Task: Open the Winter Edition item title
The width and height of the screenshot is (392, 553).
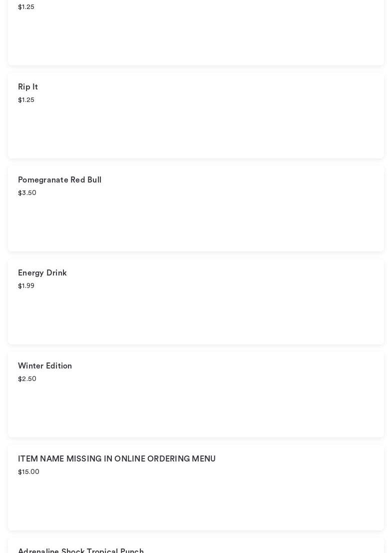Action: click(45, 366)
